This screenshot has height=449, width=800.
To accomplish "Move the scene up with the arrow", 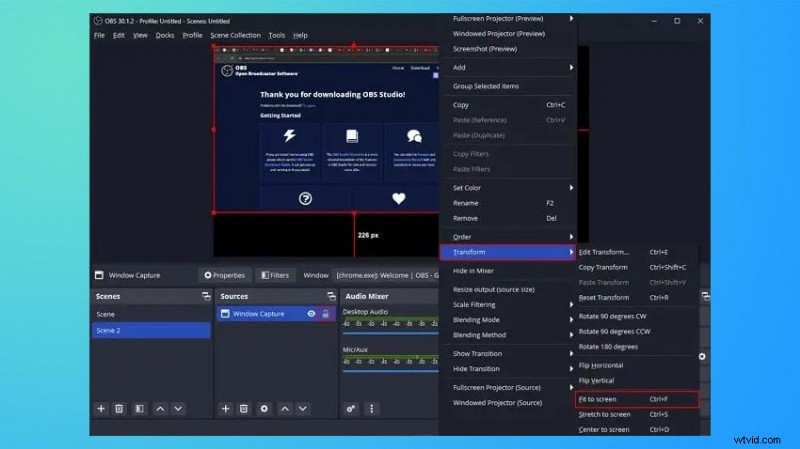I will [160, 409].
